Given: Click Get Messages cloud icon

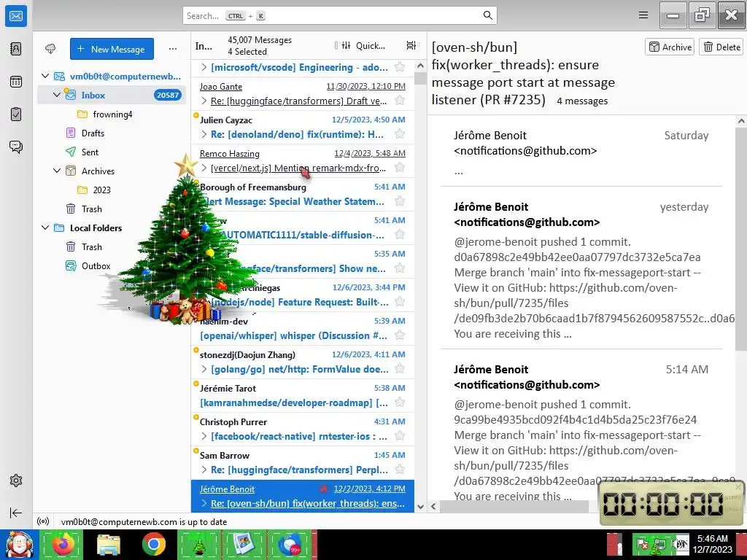Looking at the screenshot, I should click(x=50, y=49).
